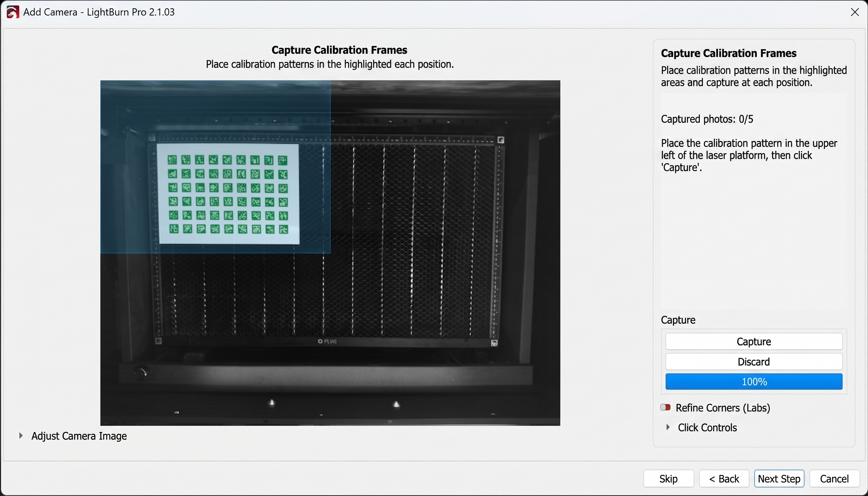Click the Capture button

coord(754,341)
